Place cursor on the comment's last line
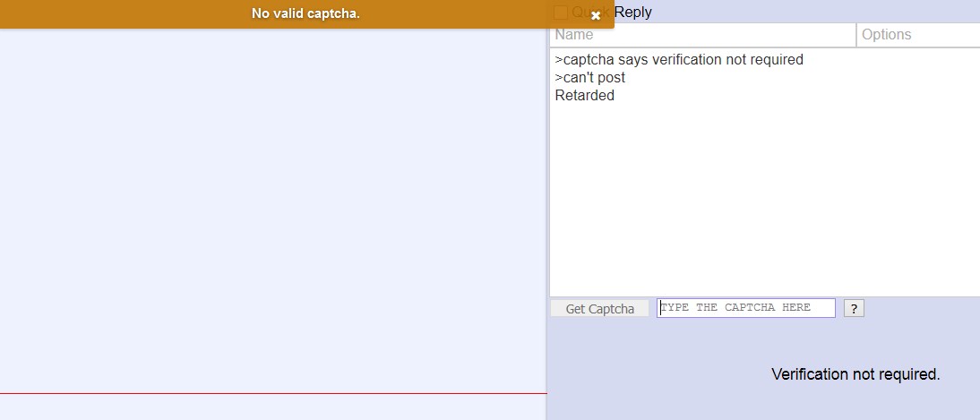980x420 pixels. point(584,96)
